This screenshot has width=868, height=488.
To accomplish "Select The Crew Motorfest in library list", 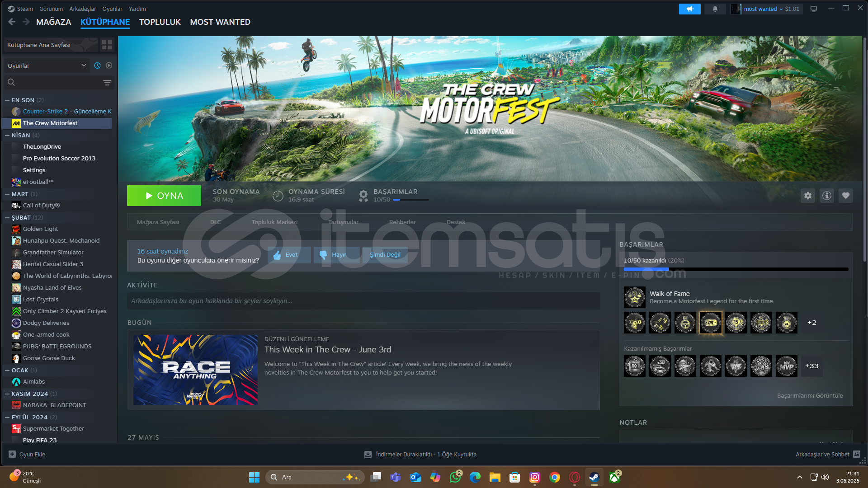I will tap(57, 123).
